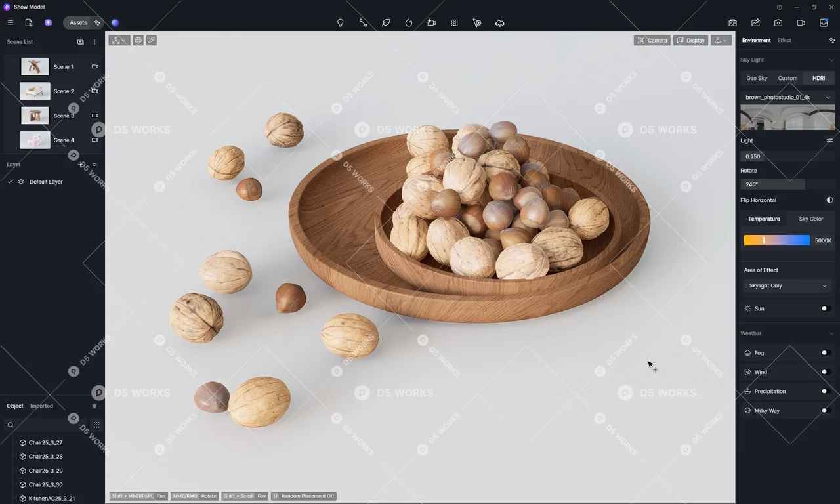
Task: Open the Display settings button above viewport
Action: [x=690, y=40]
